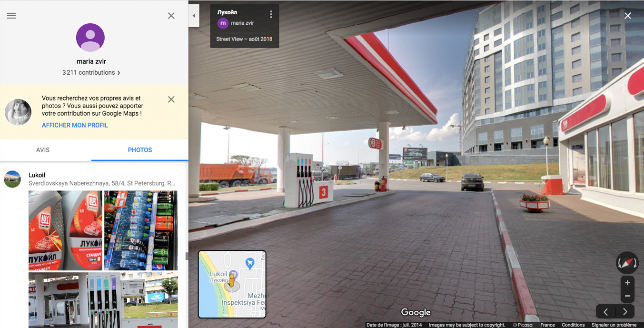Open the Lukoil motor oil bottles photo

click(x=66, y=230)
